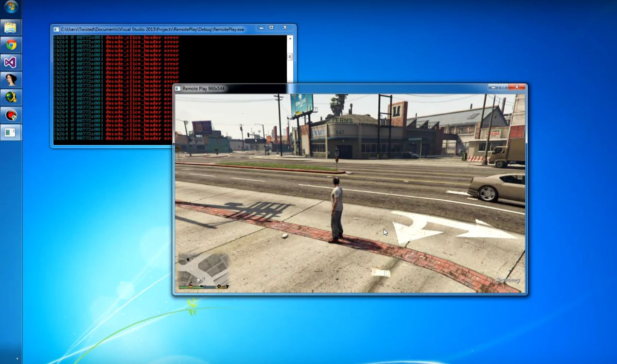The image size is (617, 364).
Task: Maximize the Remote Play 960x544 window
Action: [x=503, y=87]
